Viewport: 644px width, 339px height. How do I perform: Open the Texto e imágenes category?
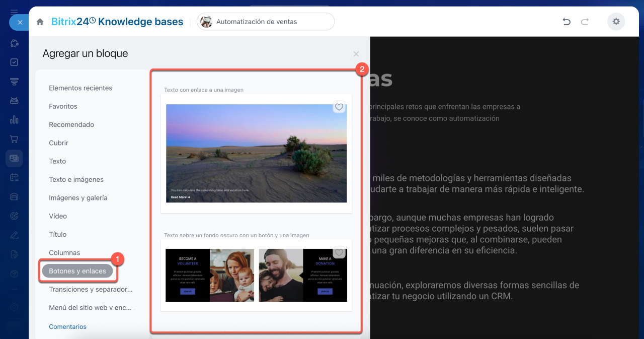click(76, 179)
